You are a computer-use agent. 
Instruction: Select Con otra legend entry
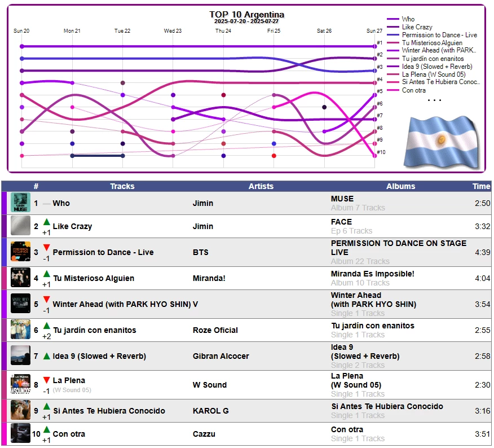click(x=414, y=90)
